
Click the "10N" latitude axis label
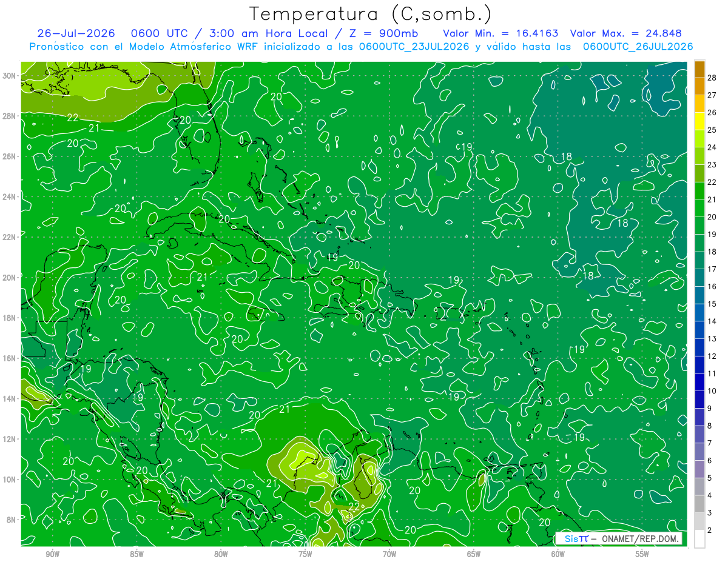click(10, 479)
